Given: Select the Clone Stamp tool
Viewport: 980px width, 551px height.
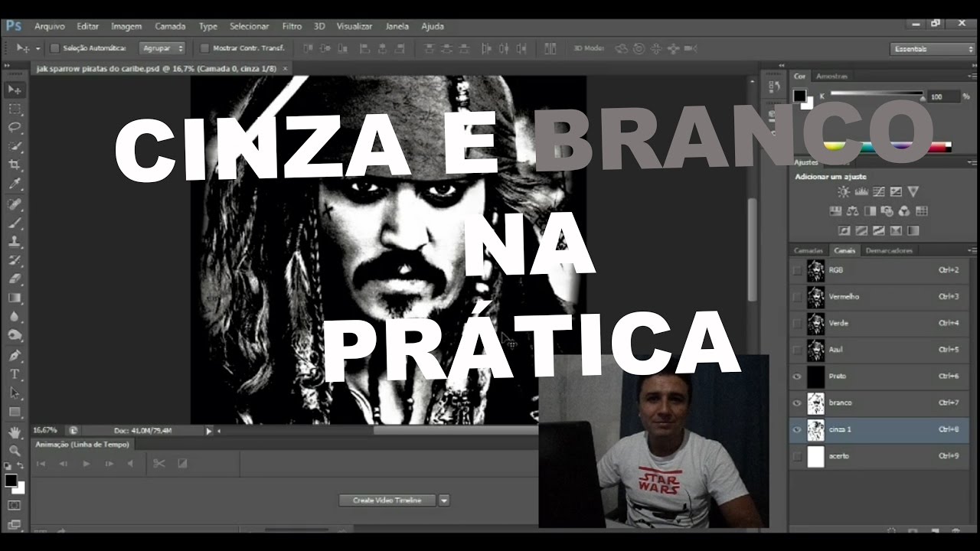Looking at the screenshot, I should coord(14,242).
